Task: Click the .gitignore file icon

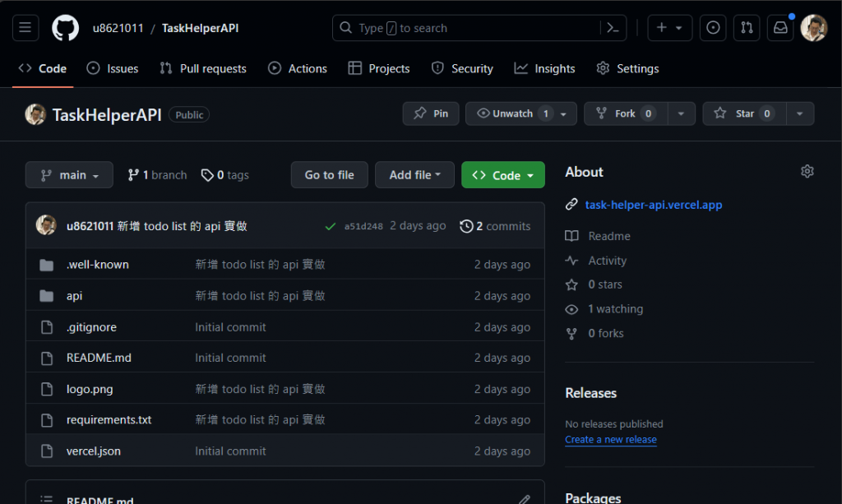Action: tap(47, 327)
